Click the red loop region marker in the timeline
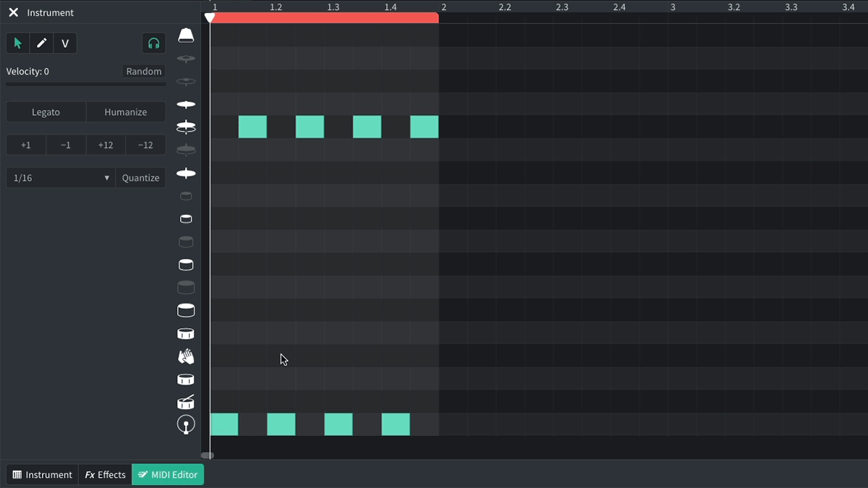The width and height of the screenshot is (868, 488). pos(323,17)
